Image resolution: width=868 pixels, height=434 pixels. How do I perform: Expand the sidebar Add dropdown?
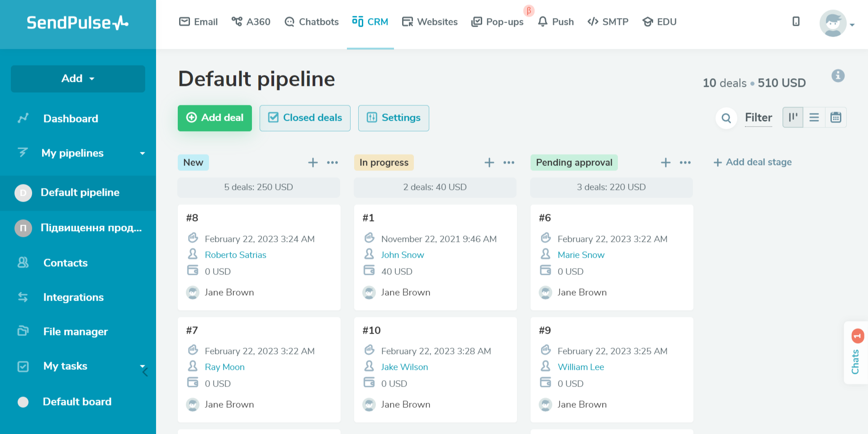pos(78,79)
